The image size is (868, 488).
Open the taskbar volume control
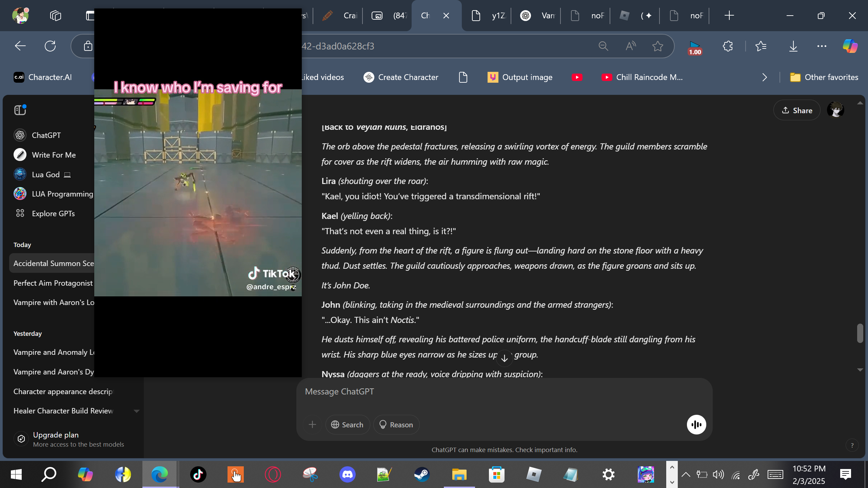click(x=718, y=474)
